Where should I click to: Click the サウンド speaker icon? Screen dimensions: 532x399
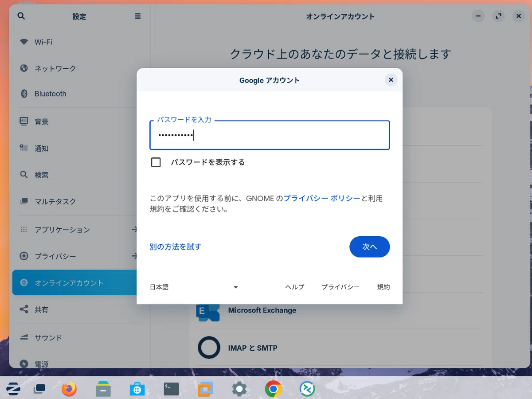click(24, 337)
